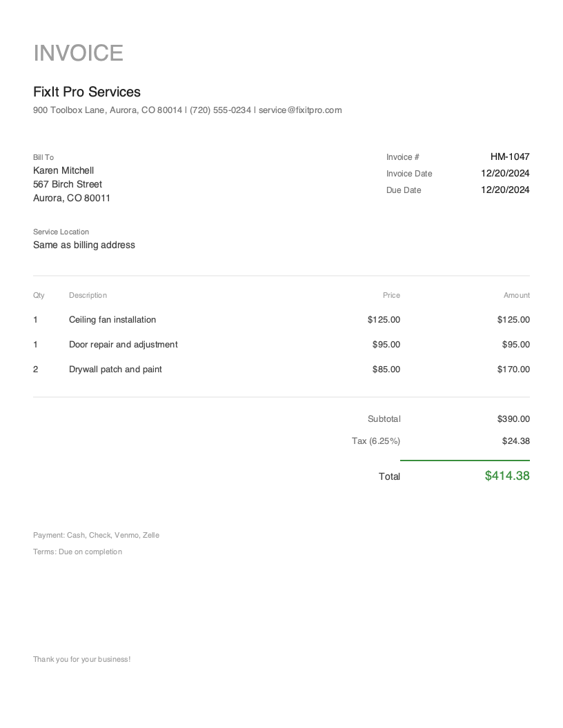Click the Drywall patch and paint row

pos(115,369)
